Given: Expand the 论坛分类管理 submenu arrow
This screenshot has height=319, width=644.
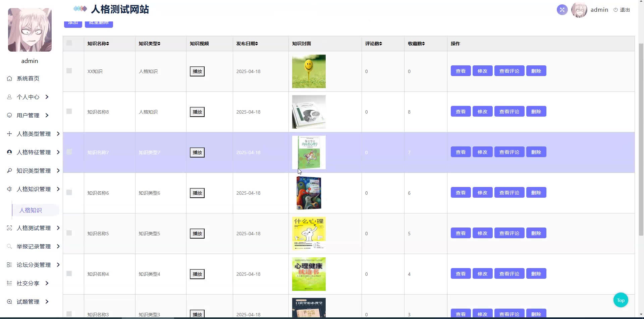Looking at the screenshot, I should pyautogui.click(x=58, y=265).
